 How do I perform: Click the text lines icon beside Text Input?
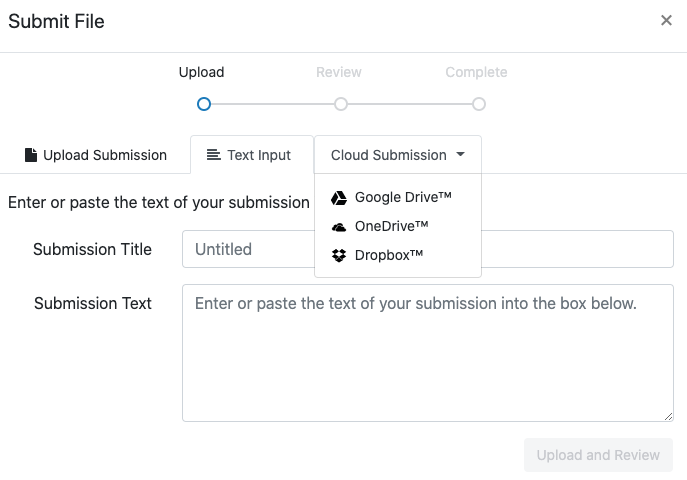tap(213, 155)
